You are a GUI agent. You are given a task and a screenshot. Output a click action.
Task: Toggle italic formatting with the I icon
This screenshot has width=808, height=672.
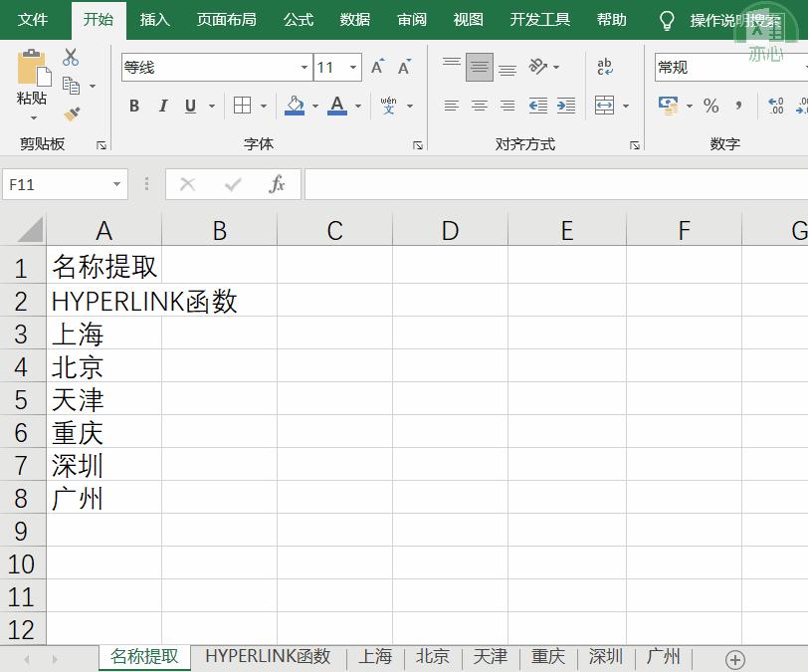(161, 106)
